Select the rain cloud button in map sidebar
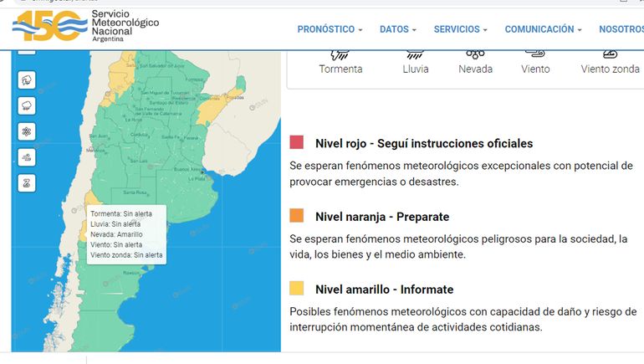644x364 pixels. point(27,105)
